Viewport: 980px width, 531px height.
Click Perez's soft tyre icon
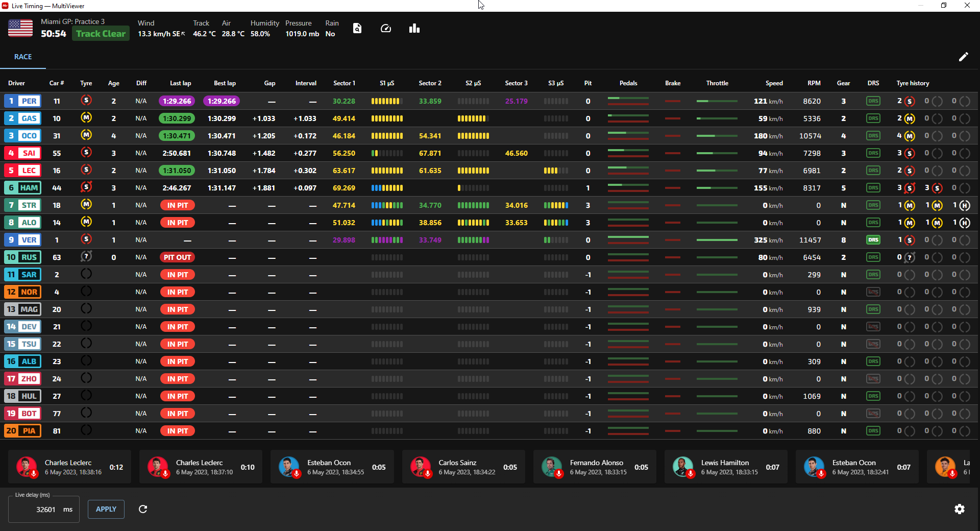(86, 101)
